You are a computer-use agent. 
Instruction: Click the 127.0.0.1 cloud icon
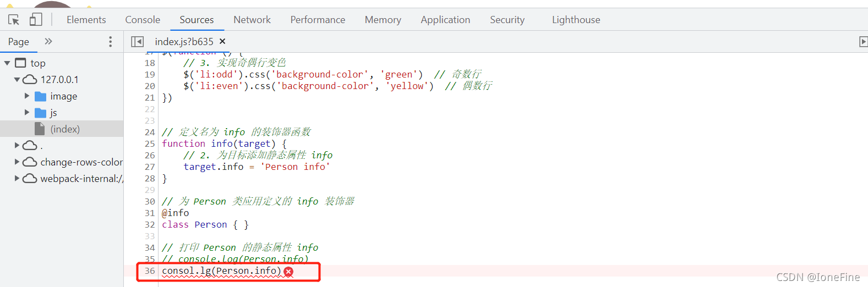[30, 80]
